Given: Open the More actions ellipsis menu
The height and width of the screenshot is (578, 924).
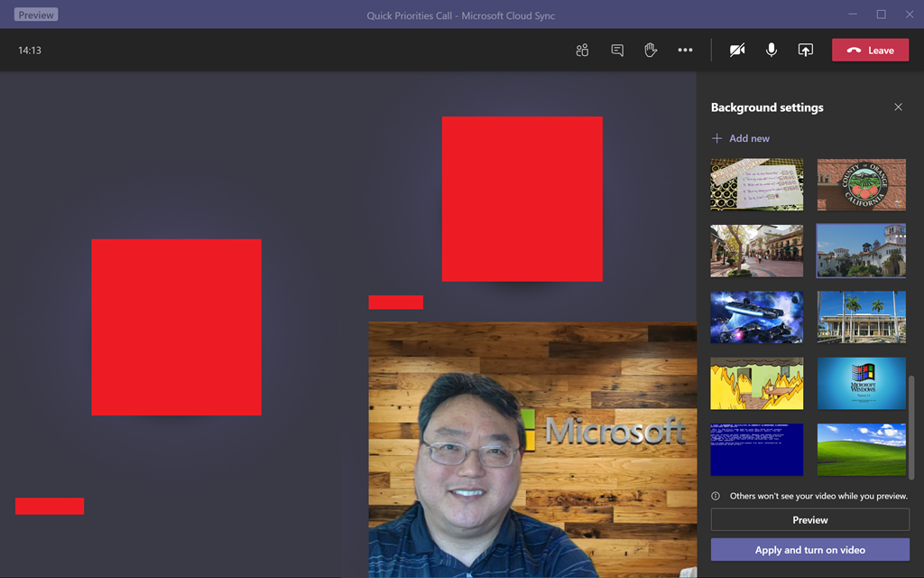Looking at the screenshot, I should point(685,51).
